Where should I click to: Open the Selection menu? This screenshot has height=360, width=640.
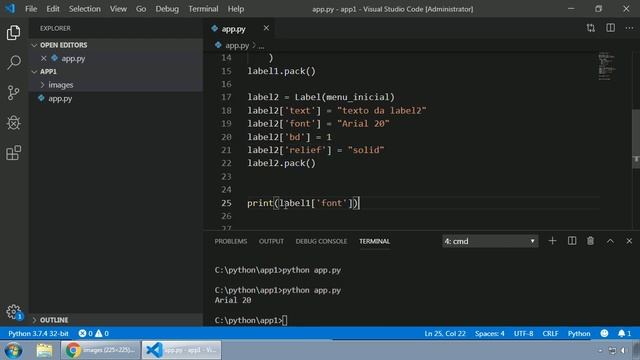(x=84, y=9)
